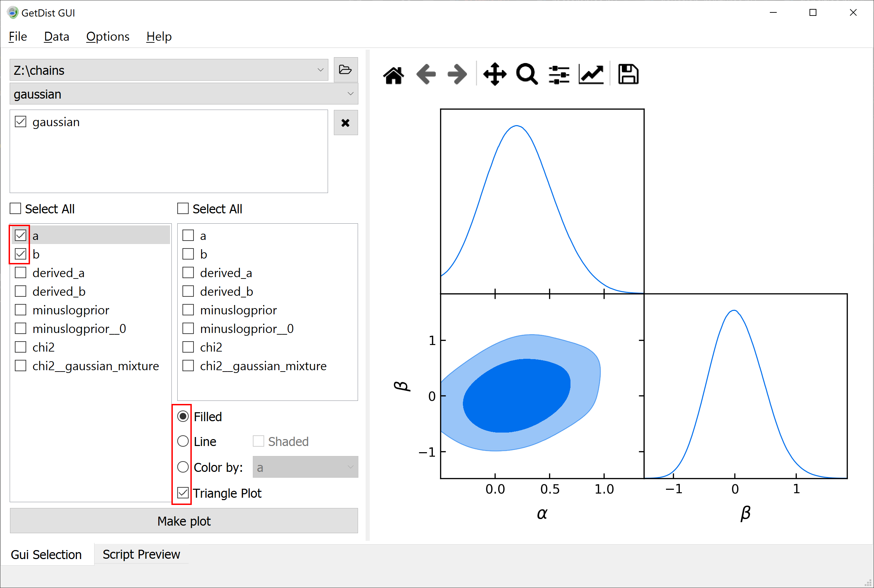Open chains folder browse icon
The width and height of the screenshot is (874, 588).
pos(345,70)
